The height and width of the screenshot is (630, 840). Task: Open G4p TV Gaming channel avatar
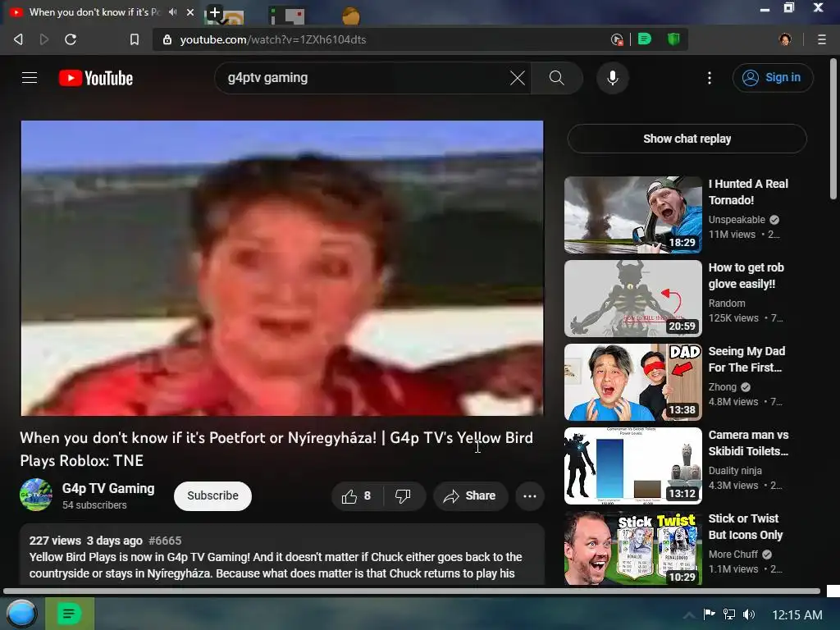pos(36,495)
